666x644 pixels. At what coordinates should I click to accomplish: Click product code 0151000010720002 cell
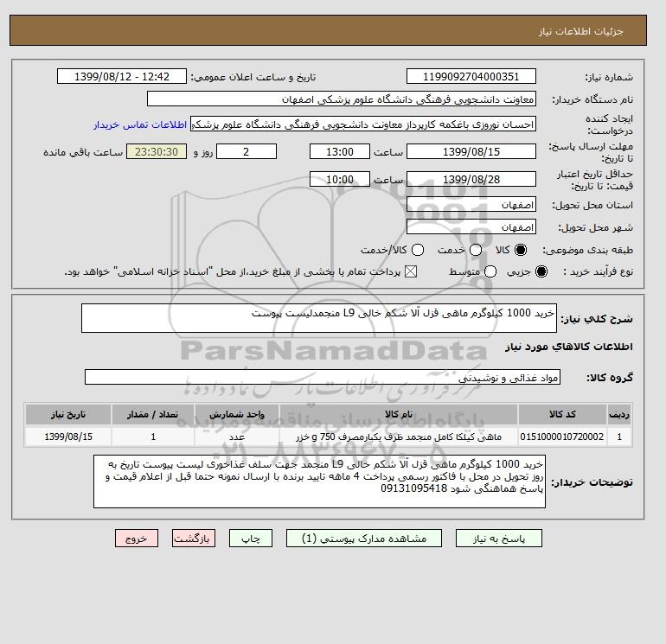click(562, 437)
